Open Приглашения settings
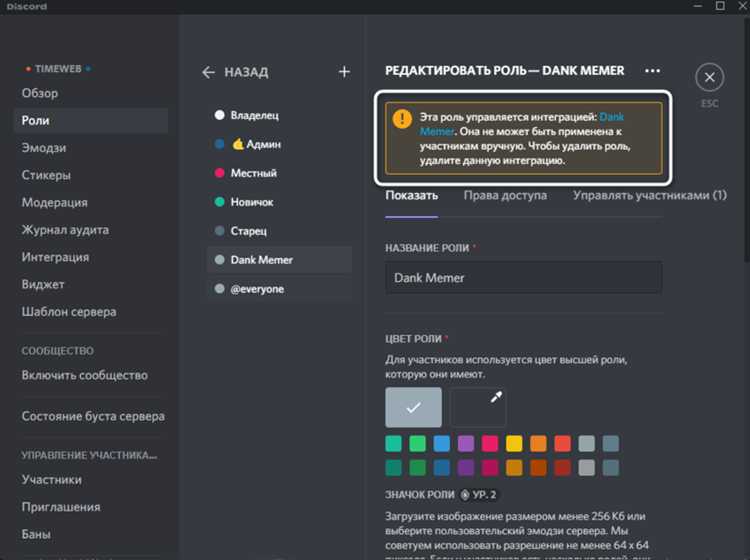 [x=91, y=507]
